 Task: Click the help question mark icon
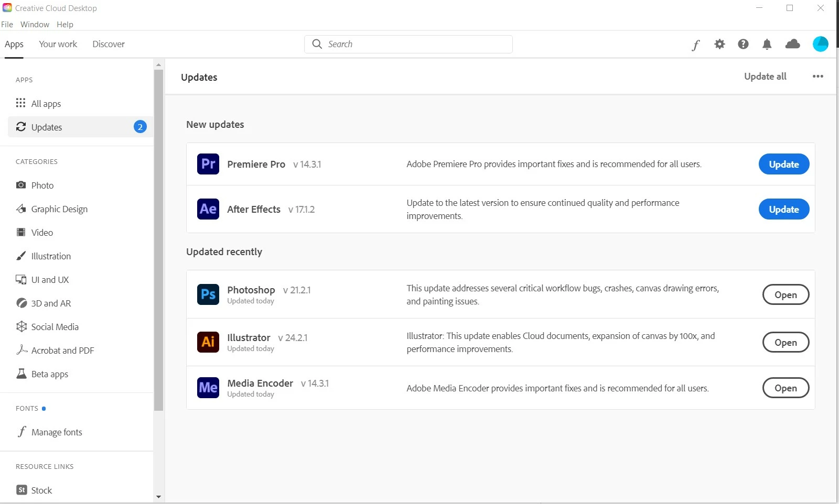coord(743,44)
